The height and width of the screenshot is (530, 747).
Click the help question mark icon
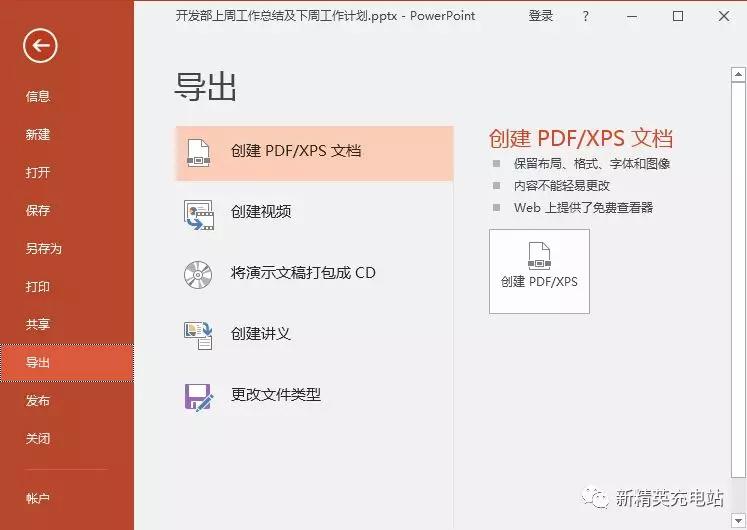[x=585, y=17]
